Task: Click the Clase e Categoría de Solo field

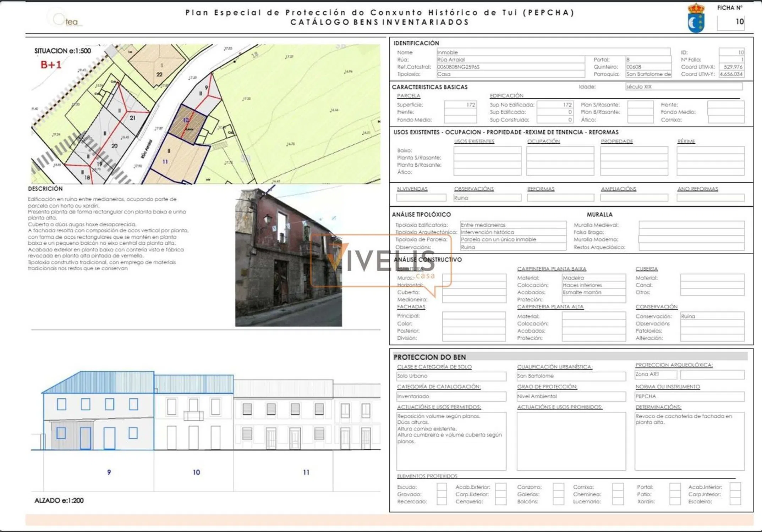Action: point(451,376)
